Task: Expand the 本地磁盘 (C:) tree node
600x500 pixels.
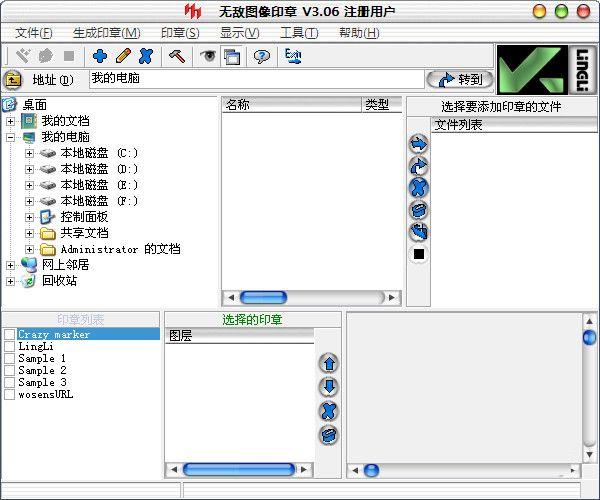Action: coord(29,153)
